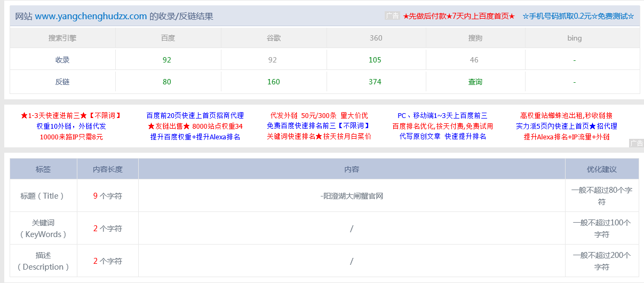Click the 360 column header
644x283 pixels.
(x=376, y=38)
